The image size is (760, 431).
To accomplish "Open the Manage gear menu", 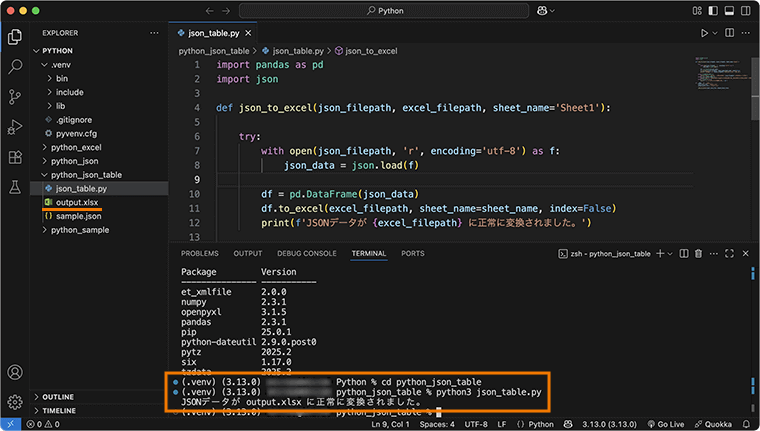I will click(x=15, y=401).
